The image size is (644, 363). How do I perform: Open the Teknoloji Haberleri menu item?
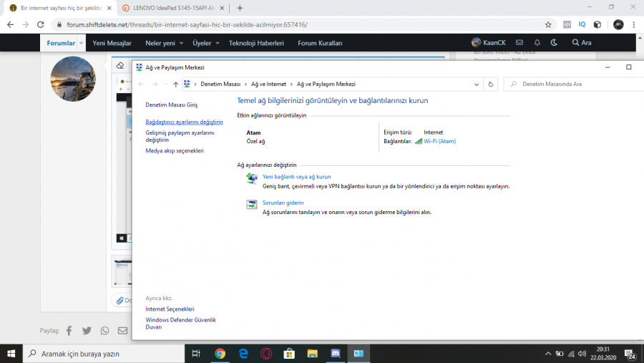[x=256, y=43]
